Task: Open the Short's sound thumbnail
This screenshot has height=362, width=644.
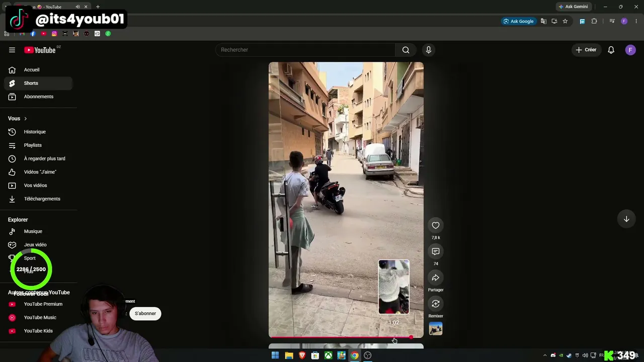Action: 436,329
